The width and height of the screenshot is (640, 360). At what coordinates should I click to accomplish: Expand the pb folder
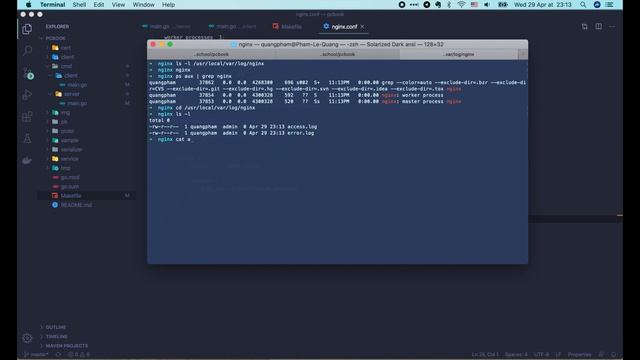(x=64, y=122)
